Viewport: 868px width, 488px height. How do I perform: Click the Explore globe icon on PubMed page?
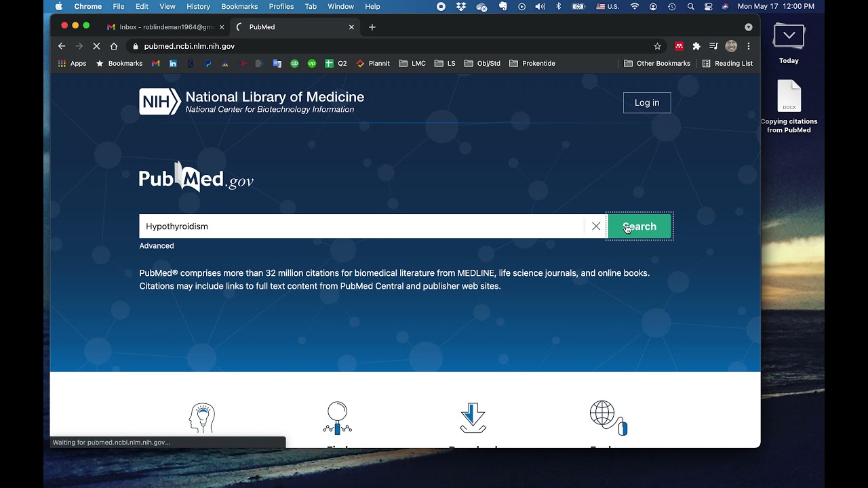tap(608, 418)
